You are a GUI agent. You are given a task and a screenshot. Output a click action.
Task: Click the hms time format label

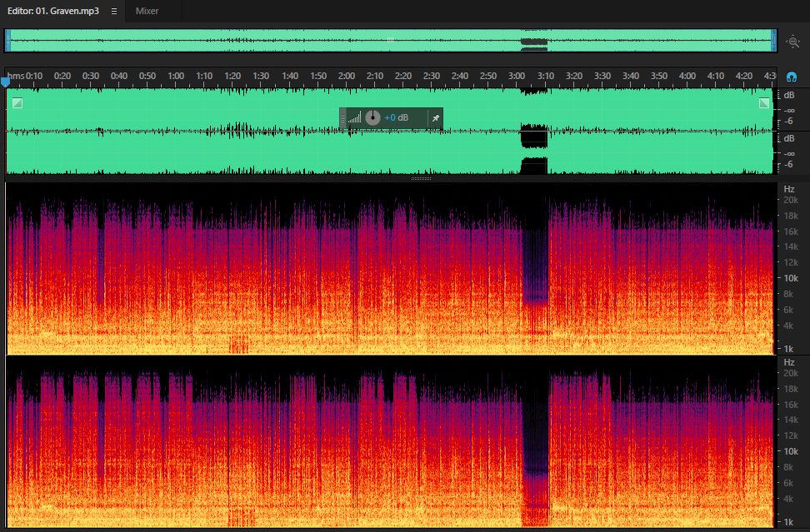point(15,76)
